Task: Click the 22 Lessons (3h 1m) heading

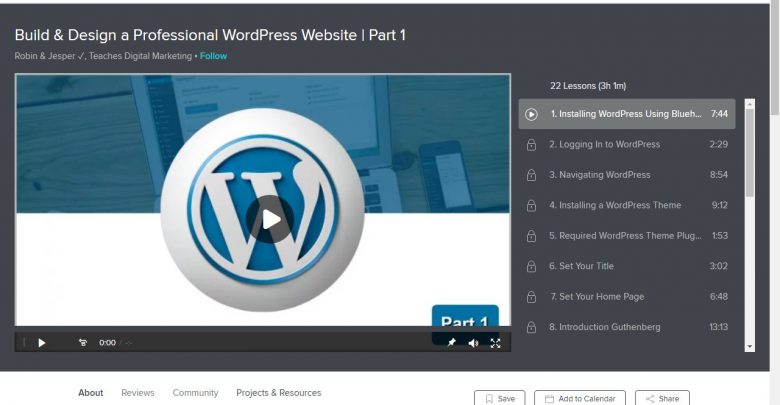Action: point(588,86)
